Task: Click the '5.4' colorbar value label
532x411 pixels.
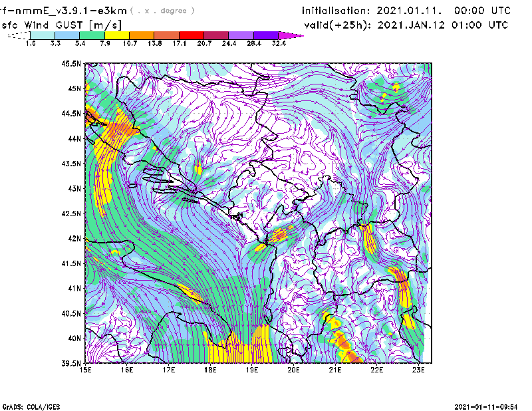Action: tap(80, 43)
